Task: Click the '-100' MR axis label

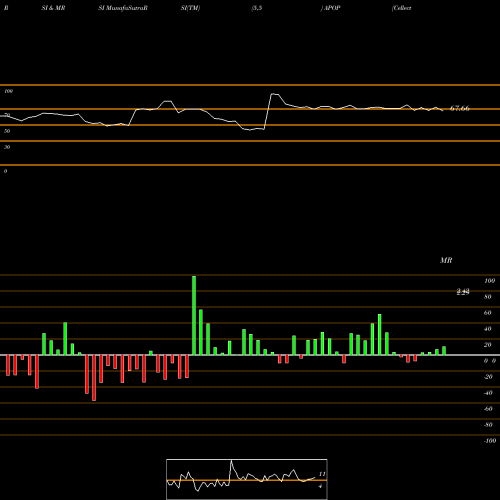Action: point(490,441)
